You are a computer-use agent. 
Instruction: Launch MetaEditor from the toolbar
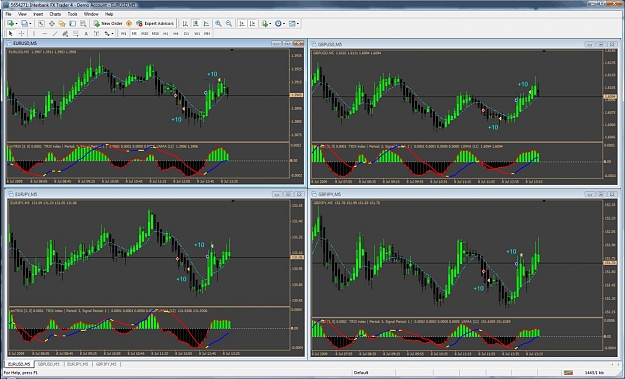click(129, 24)
